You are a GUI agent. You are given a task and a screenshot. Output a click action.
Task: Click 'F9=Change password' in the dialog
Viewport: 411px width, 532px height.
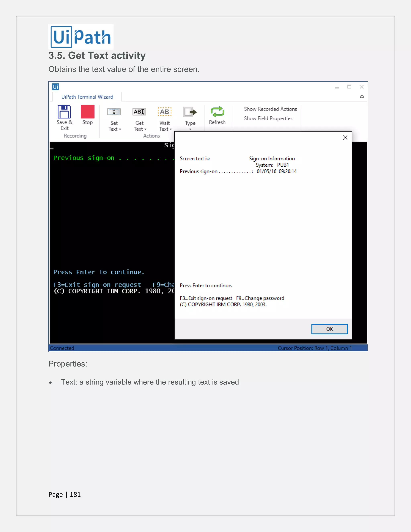tap(260, 298)
